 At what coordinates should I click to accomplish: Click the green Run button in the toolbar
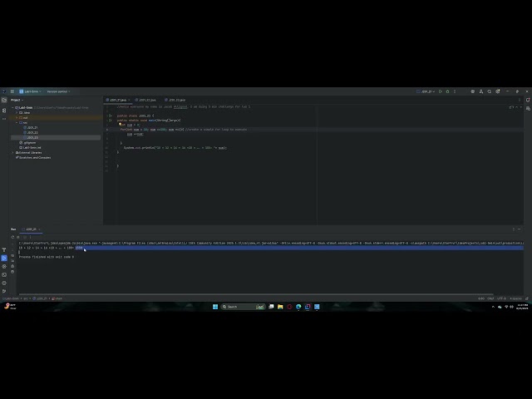(x=441, y=91)
